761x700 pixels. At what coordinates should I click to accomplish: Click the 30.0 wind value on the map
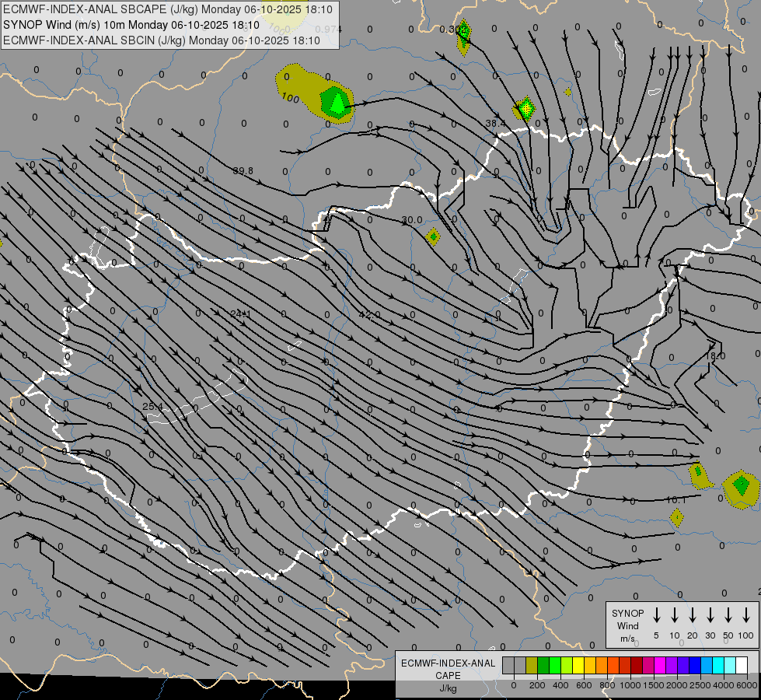click(412, 220)
